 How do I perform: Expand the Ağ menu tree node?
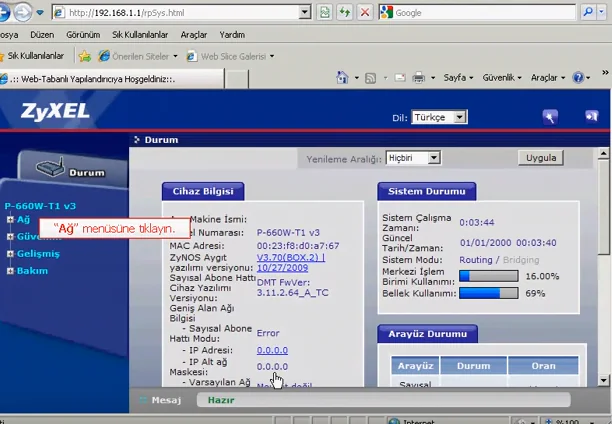point(10,219)
